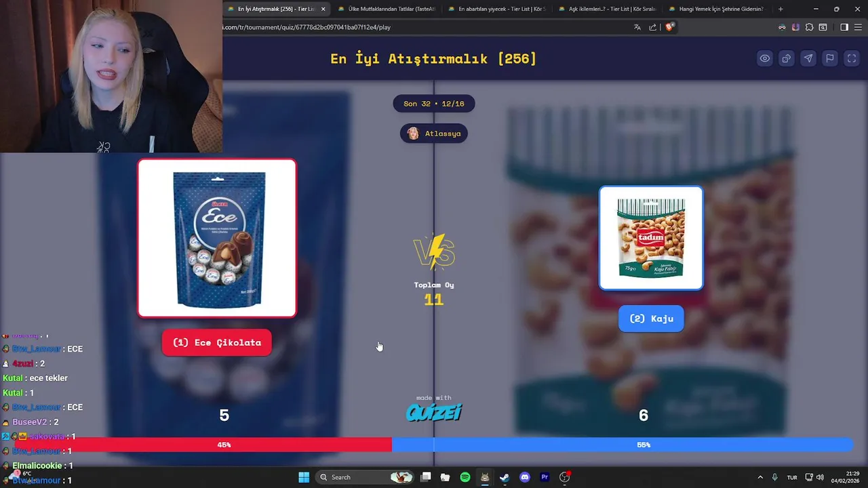The width and height of the screenshot is (868, 488).
Task: Switch to Aşk ikilemleri tab
Action: (x=607, y=9)
